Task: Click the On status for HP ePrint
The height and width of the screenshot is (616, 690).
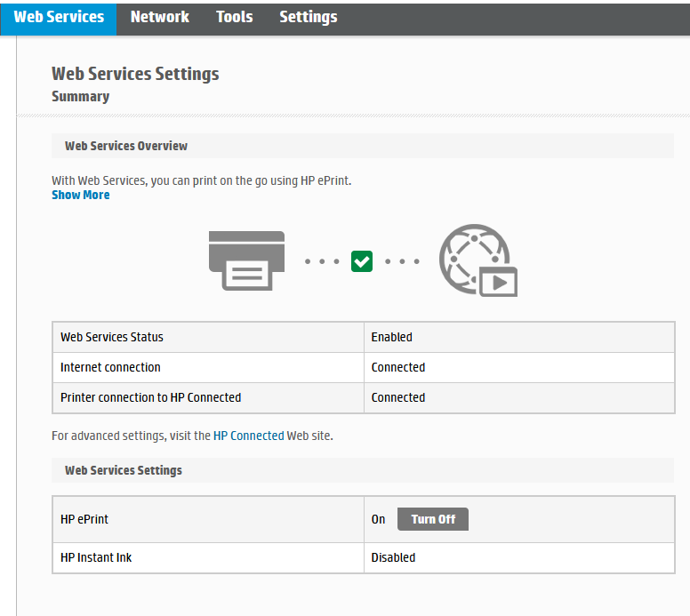Action: (x=378, y=519)
